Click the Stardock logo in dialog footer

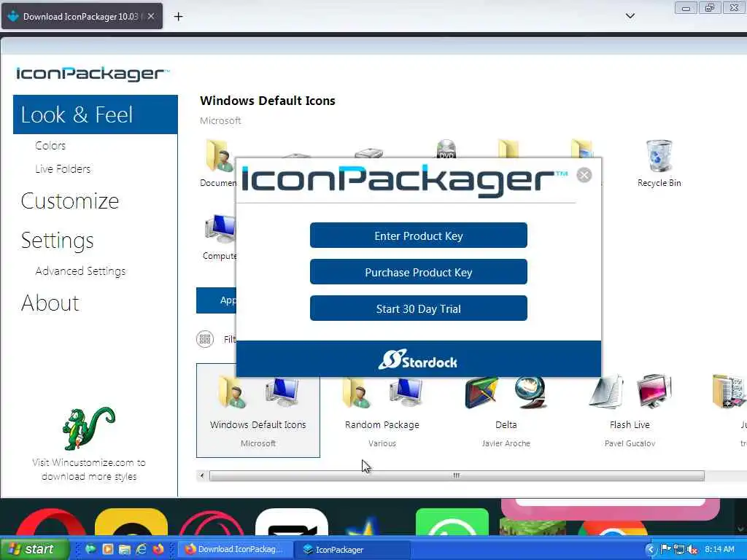point(418,360)
